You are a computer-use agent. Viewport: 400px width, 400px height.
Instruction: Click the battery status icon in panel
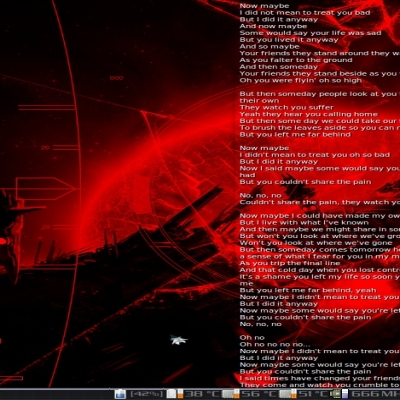click(x=120, y=394)
